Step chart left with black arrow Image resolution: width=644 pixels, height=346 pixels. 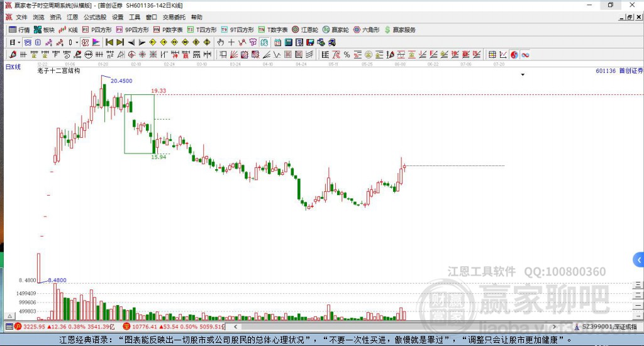[131, 42]
